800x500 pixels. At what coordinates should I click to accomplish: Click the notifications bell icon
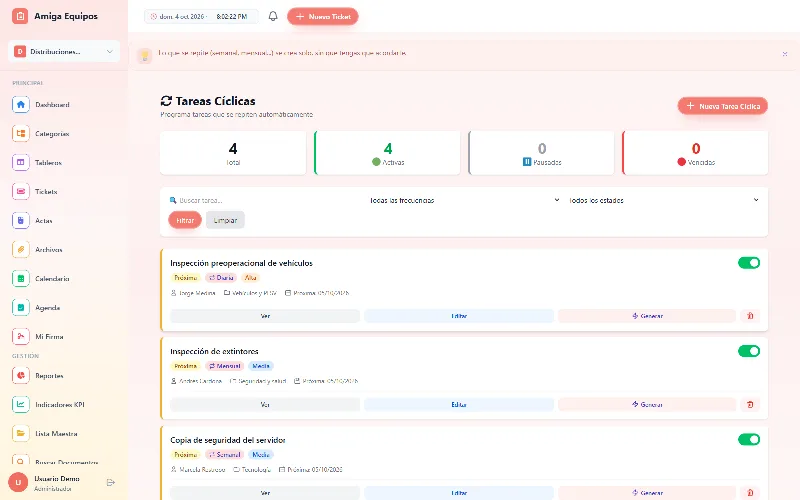273,16
